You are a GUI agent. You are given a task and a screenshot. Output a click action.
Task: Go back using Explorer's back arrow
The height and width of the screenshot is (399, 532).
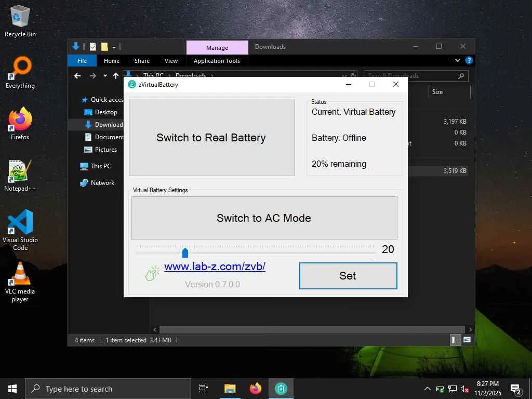coord(77,76)
